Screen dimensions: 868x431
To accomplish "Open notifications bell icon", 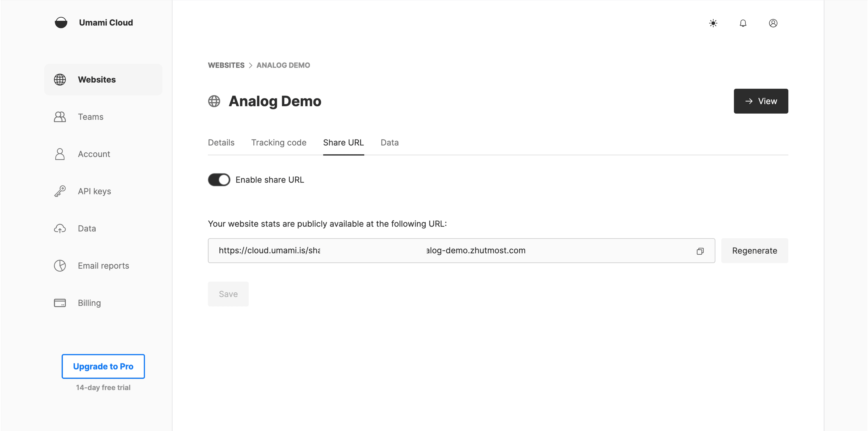I will tap(743, 23).
